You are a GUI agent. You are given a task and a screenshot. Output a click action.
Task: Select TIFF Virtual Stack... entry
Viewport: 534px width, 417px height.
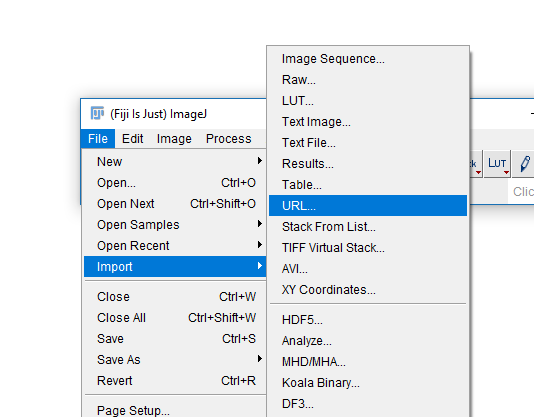(x=368, y=248)
